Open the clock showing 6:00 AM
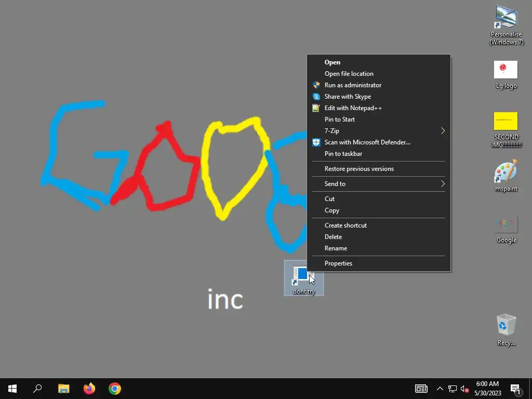 click(x=487, y=389)
